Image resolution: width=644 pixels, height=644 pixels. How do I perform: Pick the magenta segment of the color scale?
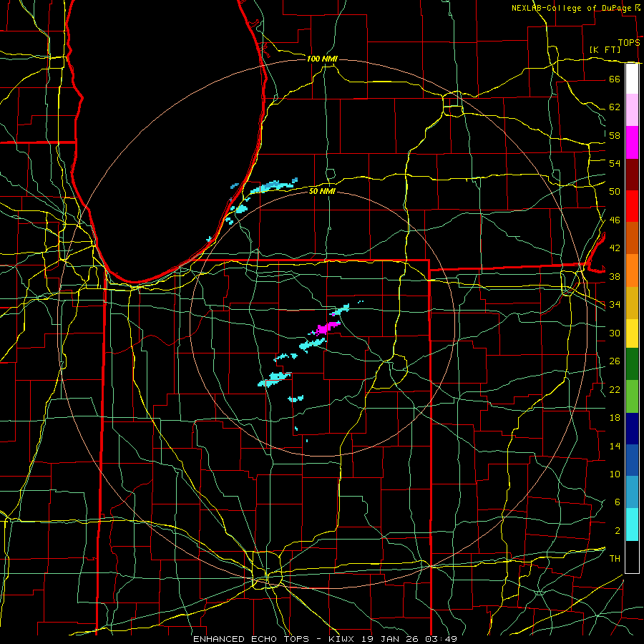click(632, 142)
